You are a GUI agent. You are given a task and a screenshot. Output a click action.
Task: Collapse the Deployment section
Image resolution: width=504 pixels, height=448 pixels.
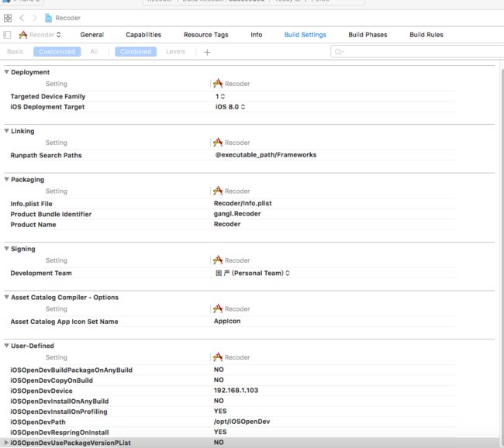[x=6, y=72]
